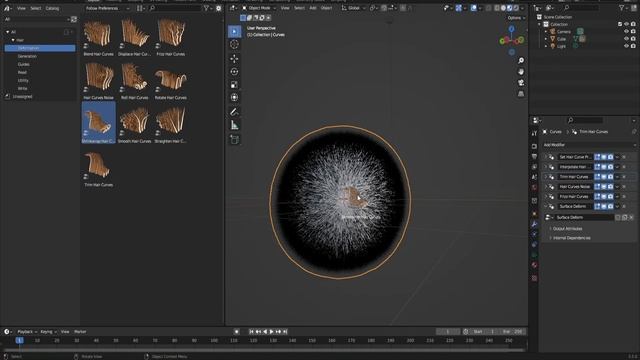Image resolution: width=640 pixels, height=360 pixels.
Task: Choose the Move tool in viewport toolbar
Action: [x=234, y=59]
